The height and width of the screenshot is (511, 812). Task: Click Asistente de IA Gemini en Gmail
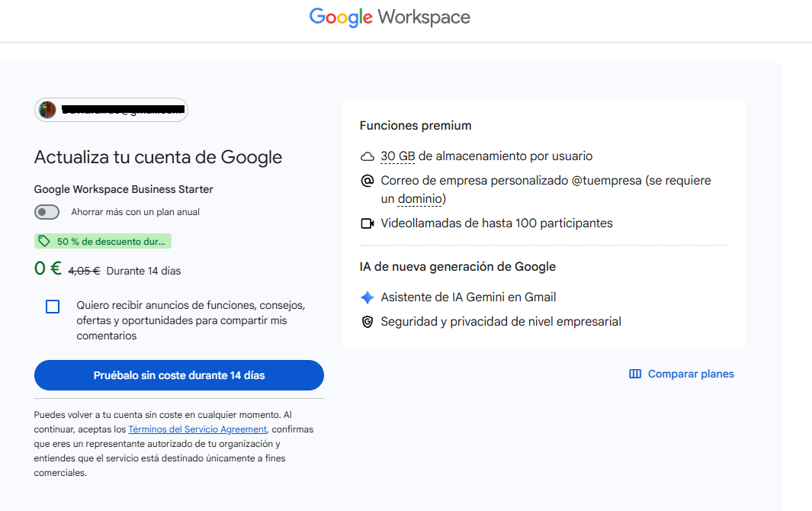coord(468,297)
